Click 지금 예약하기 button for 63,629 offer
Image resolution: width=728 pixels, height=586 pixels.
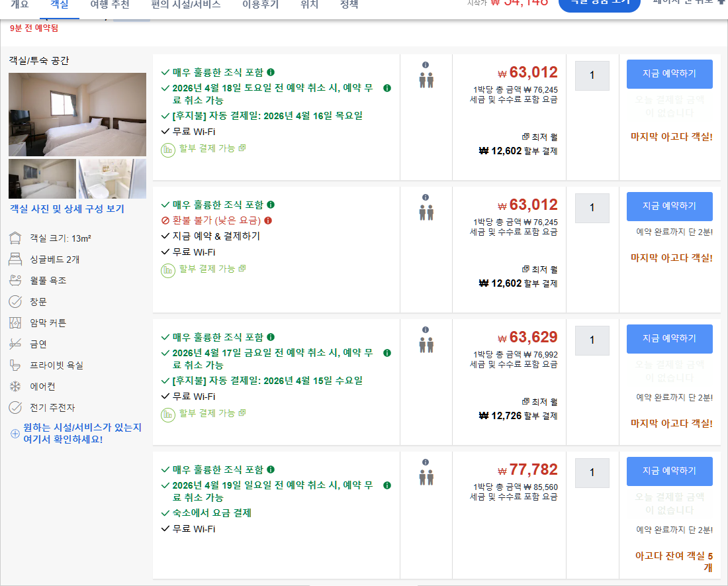[x=669, y=338]
